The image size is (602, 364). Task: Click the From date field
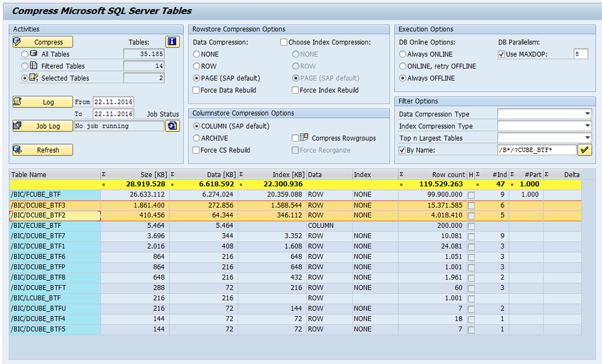pos(114,102)
